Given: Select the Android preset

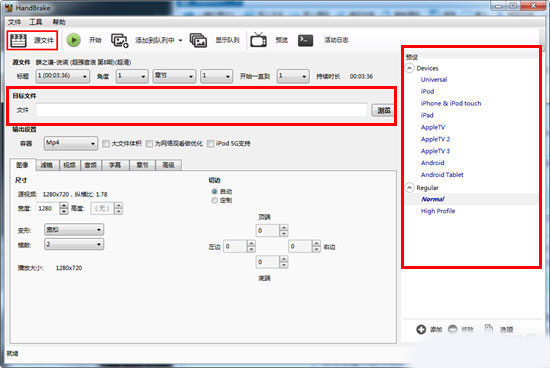Looking at the screenshot, I should click(x=432, y=163).
